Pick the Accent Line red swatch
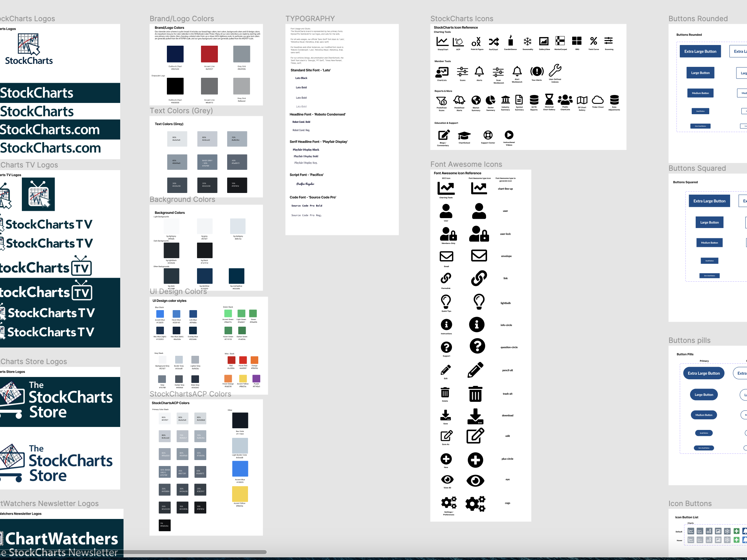This screenshot has width=747, height=560. tap(209, 54)
